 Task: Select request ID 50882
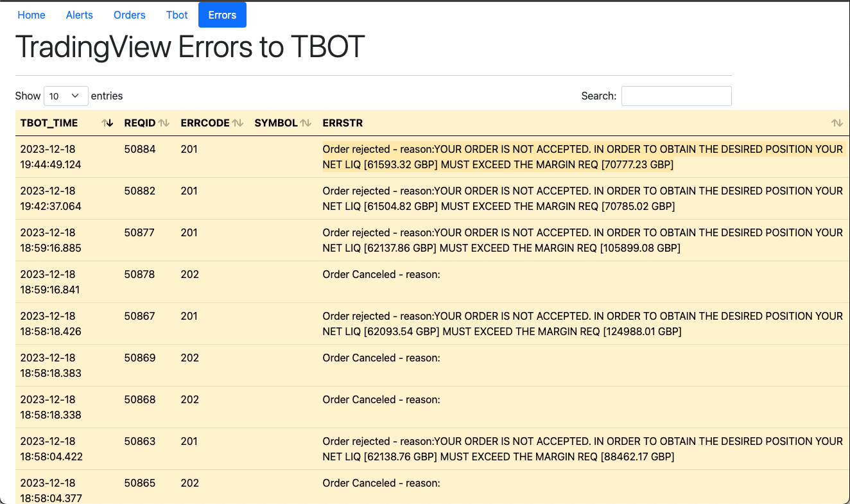point(140,191)
